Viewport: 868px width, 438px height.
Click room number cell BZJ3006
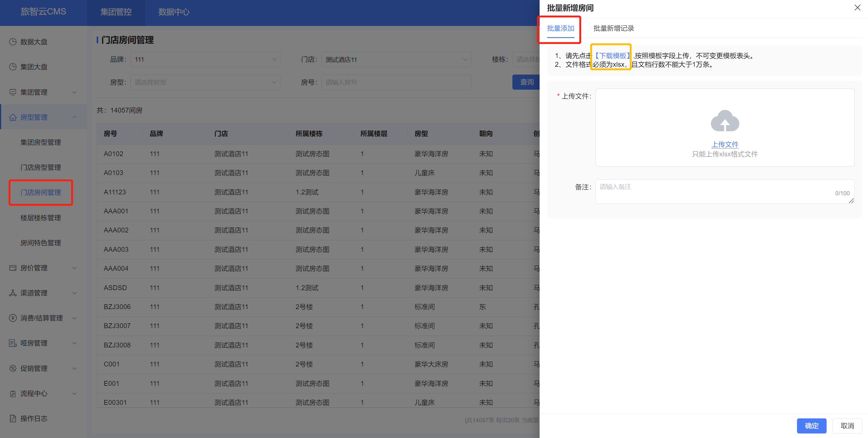[117, 307]
